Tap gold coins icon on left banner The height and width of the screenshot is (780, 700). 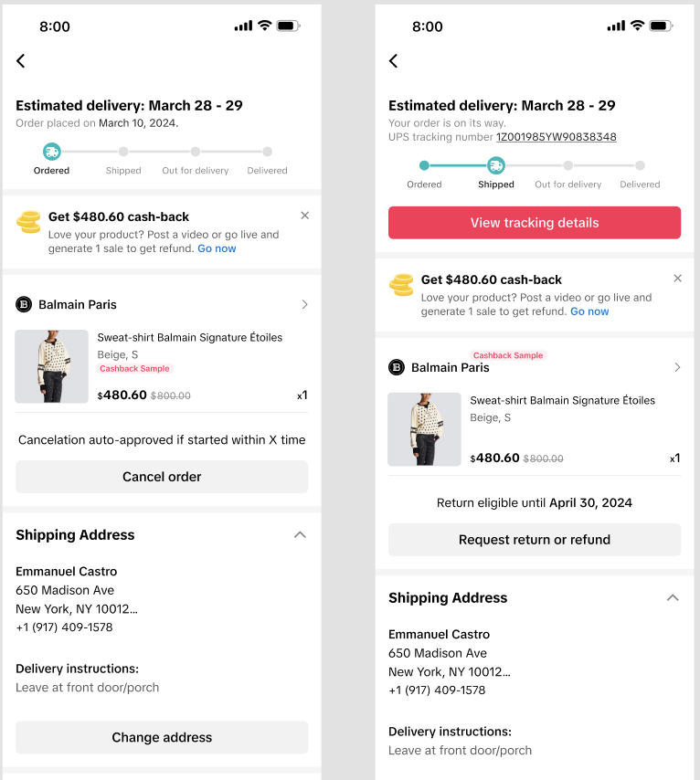pyautogui.click(x=28, y=222)
